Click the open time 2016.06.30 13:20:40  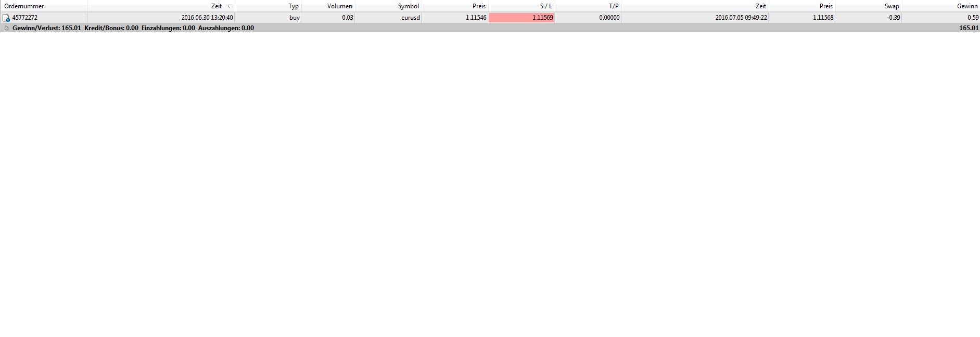[x=207, y=18]
